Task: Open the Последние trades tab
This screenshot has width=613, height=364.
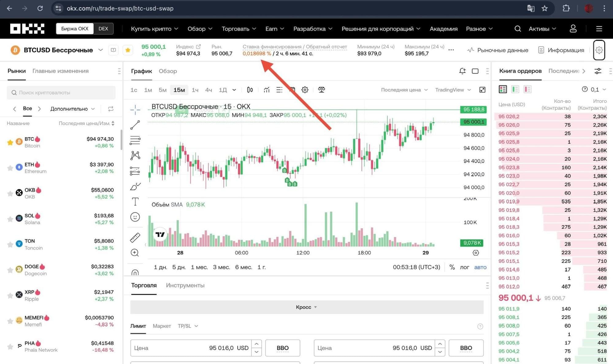Action: tap(564, 71)
